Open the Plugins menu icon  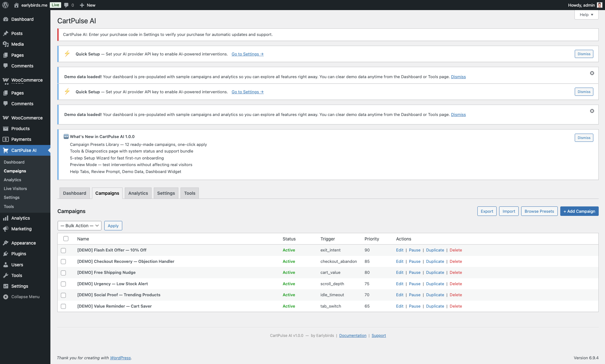click(6, 254)
